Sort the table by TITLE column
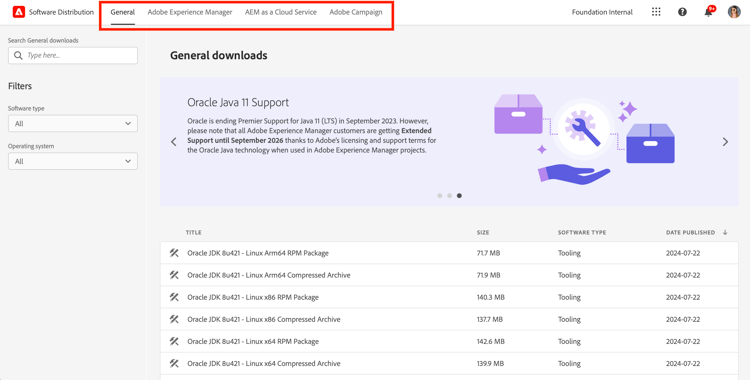The width and height of the screenshot is (750, 380). click(194, 233)
